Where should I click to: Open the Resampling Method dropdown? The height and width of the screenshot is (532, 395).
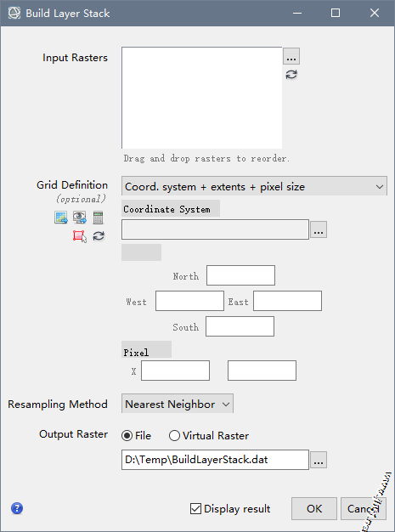[178, 404]
